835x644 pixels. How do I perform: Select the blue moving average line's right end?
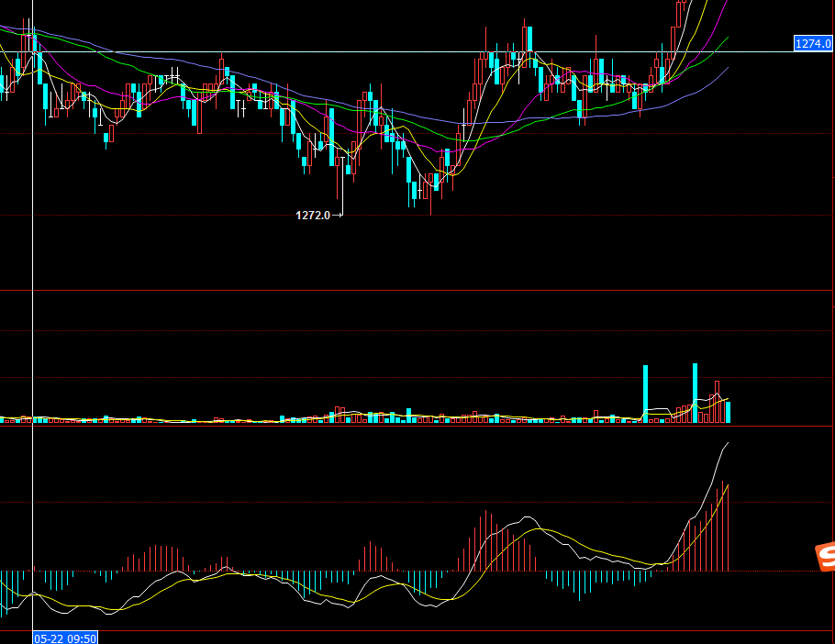pyautogui.click(x=728, y=67)
